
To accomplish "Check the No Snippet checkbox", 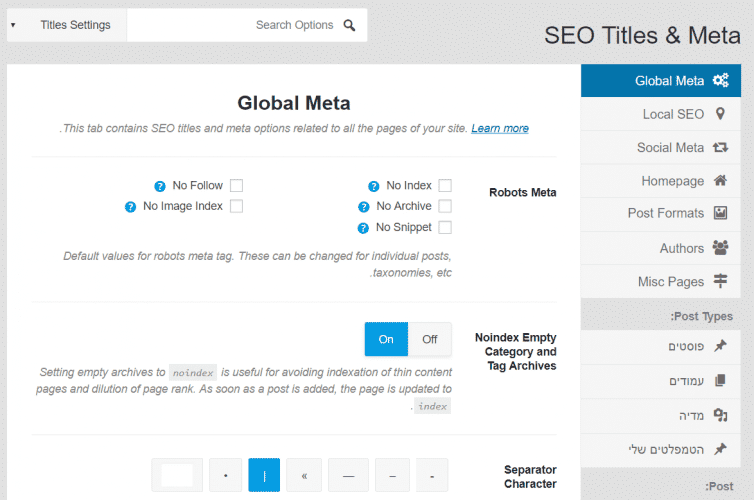I will coord(445,227).
